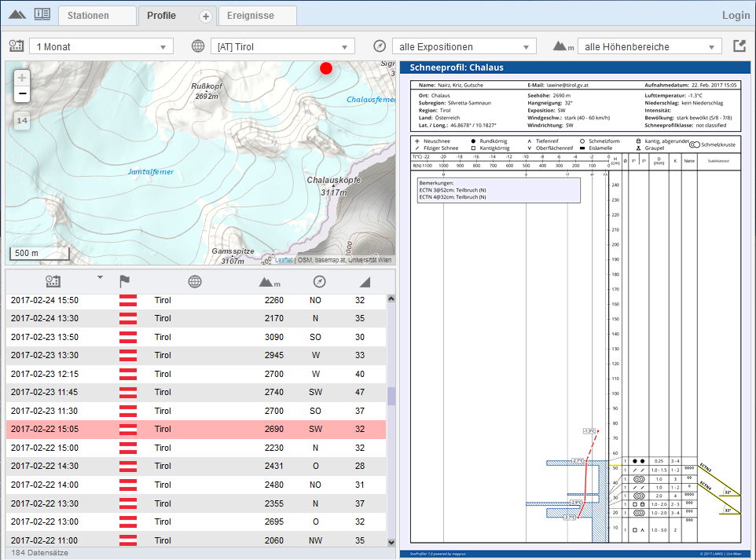The height and width of the screenshot is (560, 756).
Task: Select profile row 2017-02-23 13:30
Action: click(x=196, y=355)
